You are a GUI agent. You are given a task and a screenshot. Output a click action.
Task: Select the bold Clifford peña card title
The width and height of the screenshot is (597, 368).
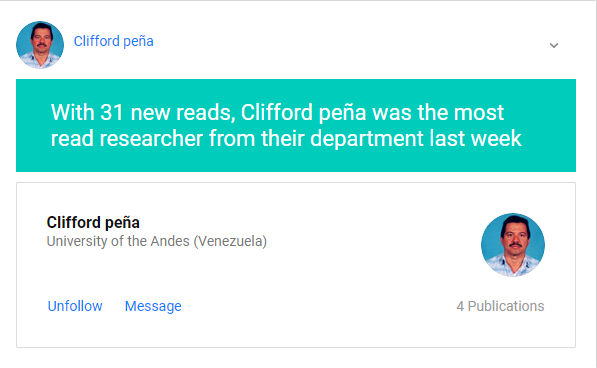point(93,222)
